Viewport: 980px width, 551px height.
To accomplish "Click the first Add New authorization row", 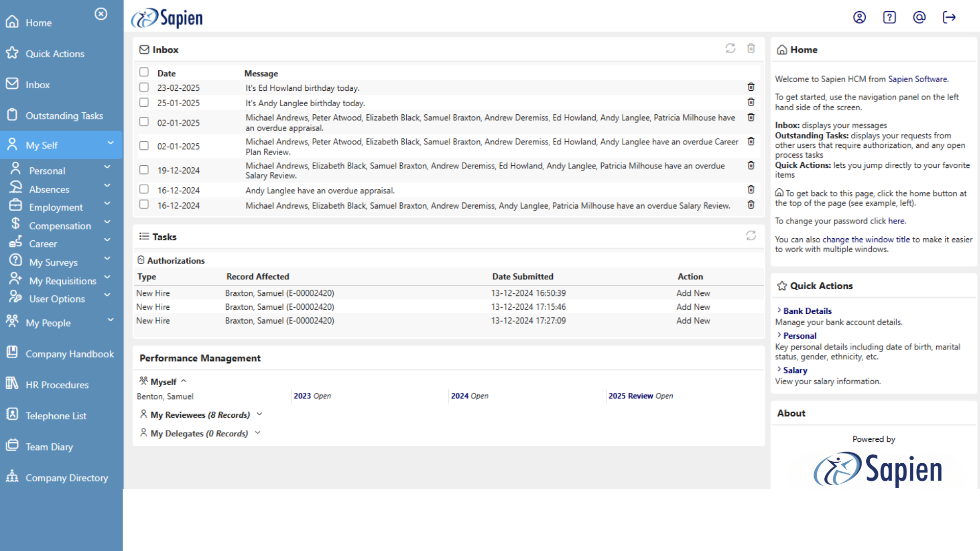I will tap(693, 293).
